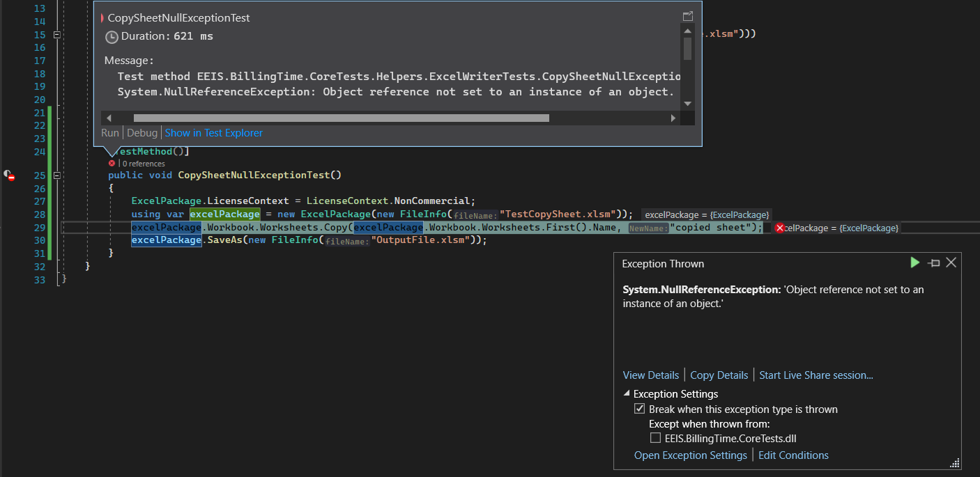Image resolution: width=980 pixels, height=477 pixels.
Task: Check the EEIS.BillingTime.CoreTests.dll exclusion box
Action: (x=655, y=437)
